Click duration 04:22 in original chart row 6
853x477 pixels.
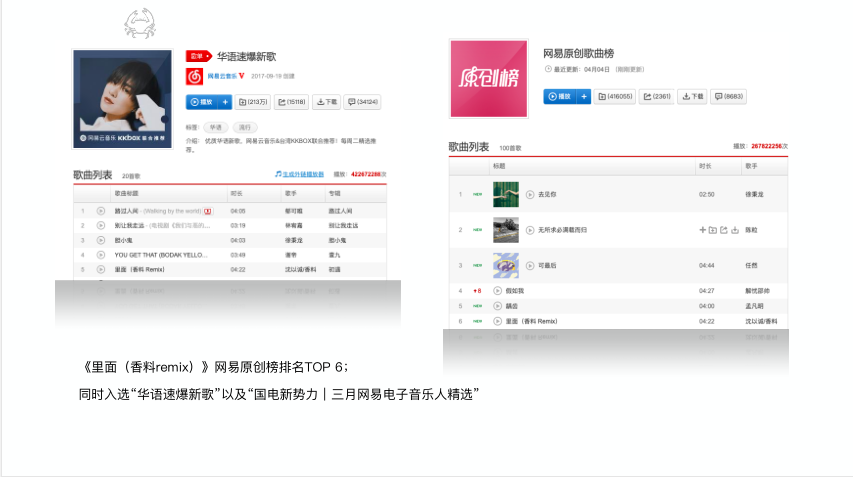pos(707,321)
